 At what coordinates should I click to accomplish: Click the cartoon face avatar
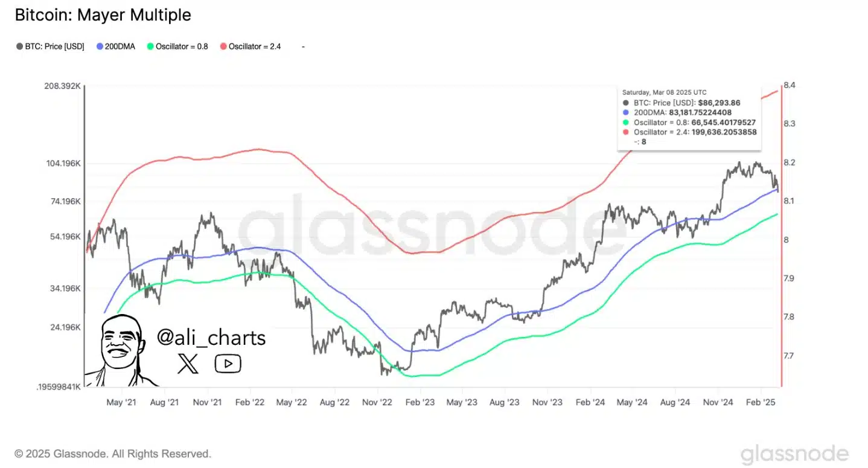point(121,351)
